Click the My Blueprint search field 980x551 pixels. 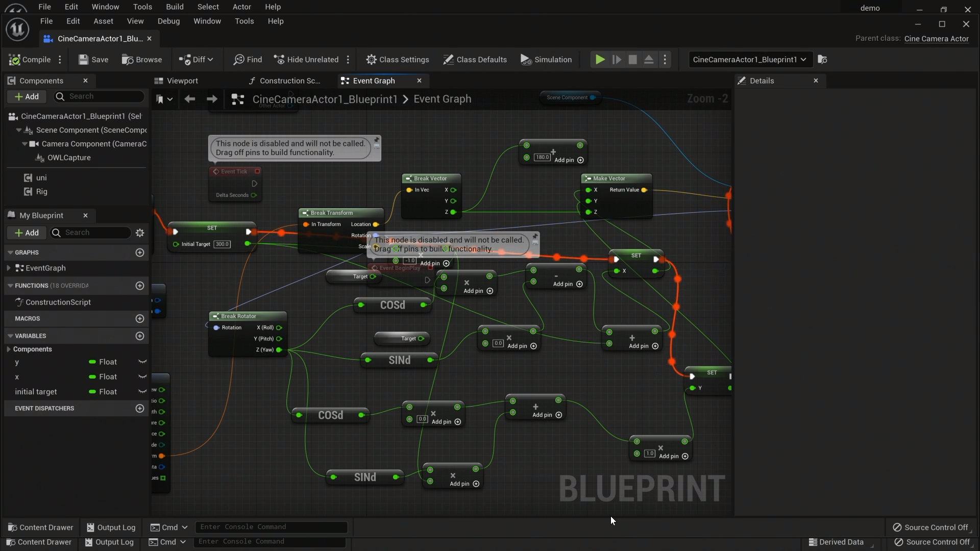pos(91,233)
